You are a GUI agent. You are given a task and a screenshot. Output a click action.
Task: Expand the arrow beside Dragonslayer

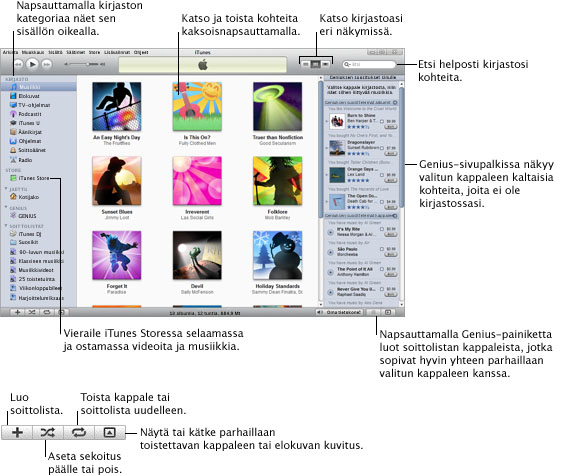coord(327,148)
